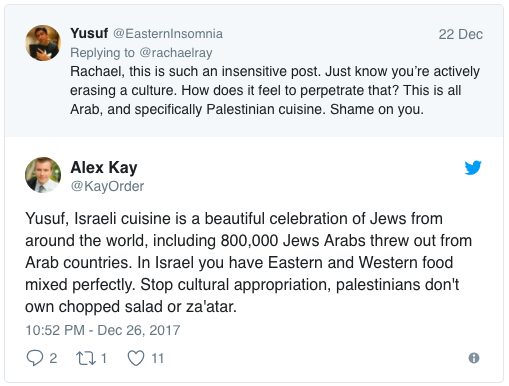Image resolution: width=509 pixels, height=386 pixels.
Task: Like the tweet with the heart icon
Action: pos(136,358)
